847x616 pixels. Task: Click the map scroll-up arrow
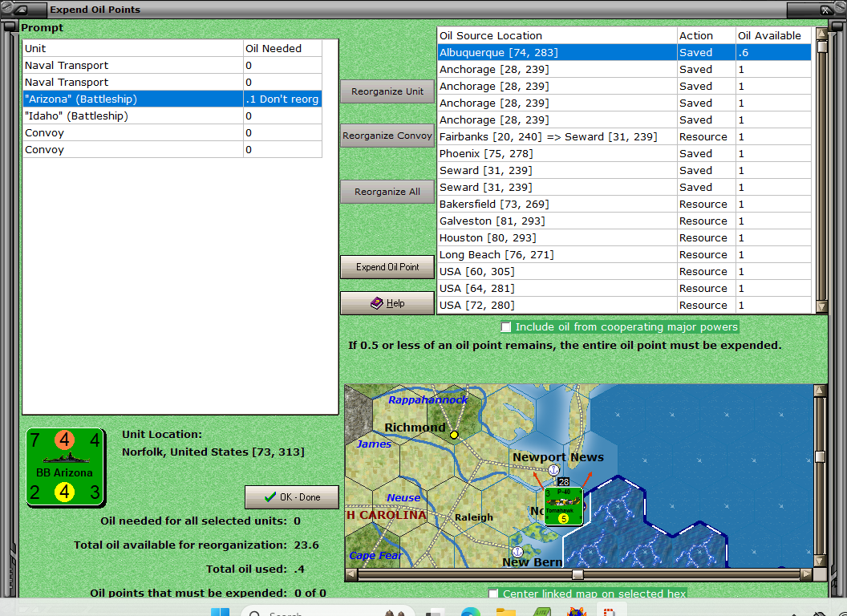click(x=820, y=390)
